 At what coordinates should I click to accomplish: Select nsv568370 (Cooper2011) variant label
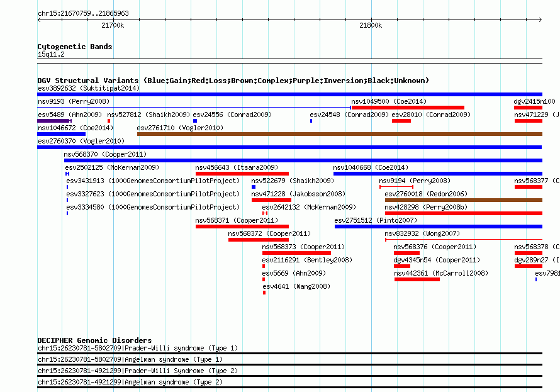click(x=105, y=154)
